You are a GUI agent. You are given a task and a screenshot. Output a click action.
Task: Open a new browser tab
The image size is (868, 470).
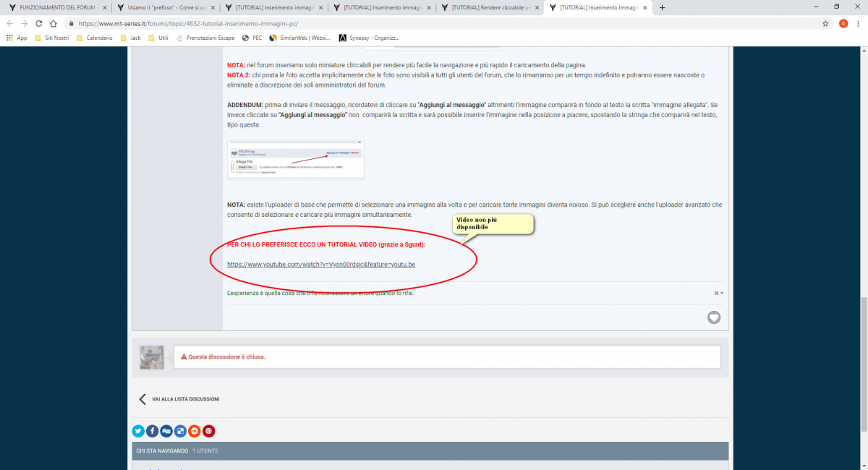[x=662, y=8]
